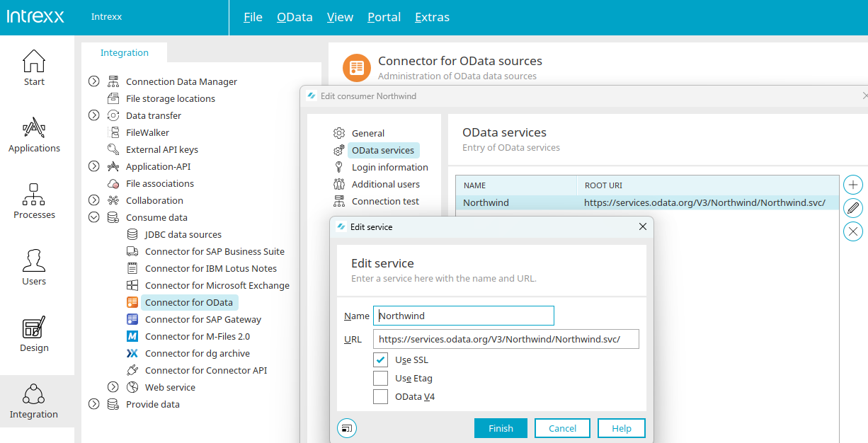This screenshot has height=443, width=868.
Task: Click the Provide data icon
Action: tap(113, 404)
